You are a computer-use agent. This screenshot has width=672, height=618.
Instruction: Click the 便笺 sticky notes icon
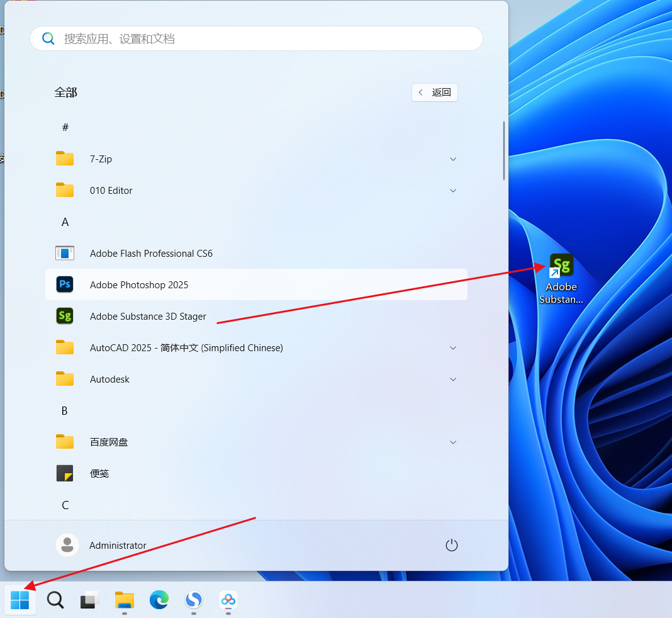click(65, 473)
